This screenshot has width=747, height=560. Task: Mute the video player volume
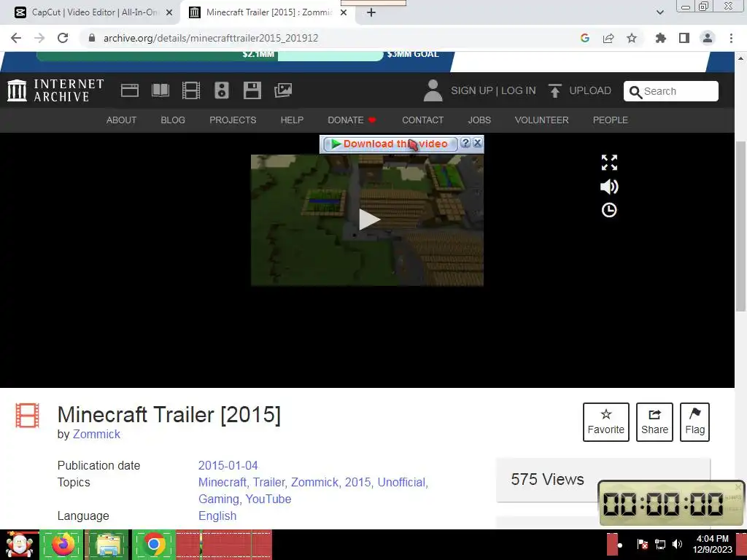(x=609, y=187)
